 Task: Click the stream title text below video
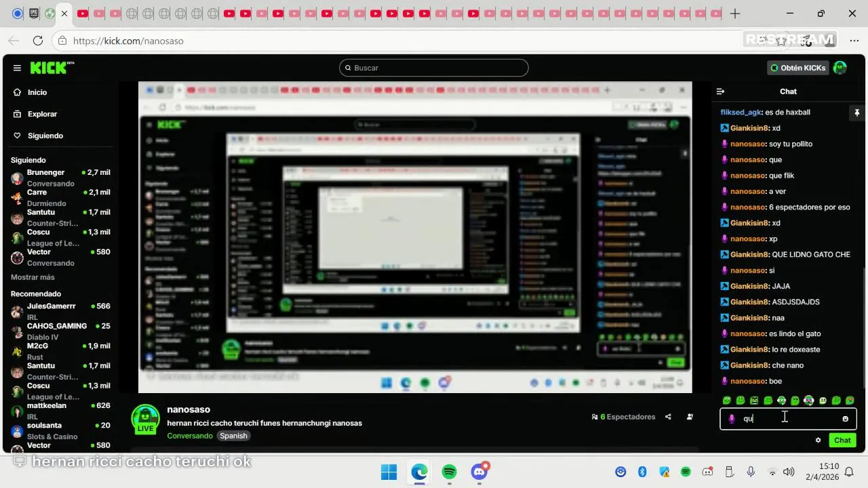coord(264,423)
